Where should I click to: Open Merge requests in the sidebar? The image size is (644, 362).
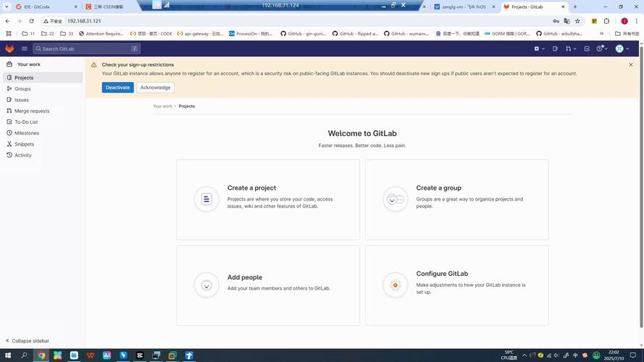(x=43, y=111)
